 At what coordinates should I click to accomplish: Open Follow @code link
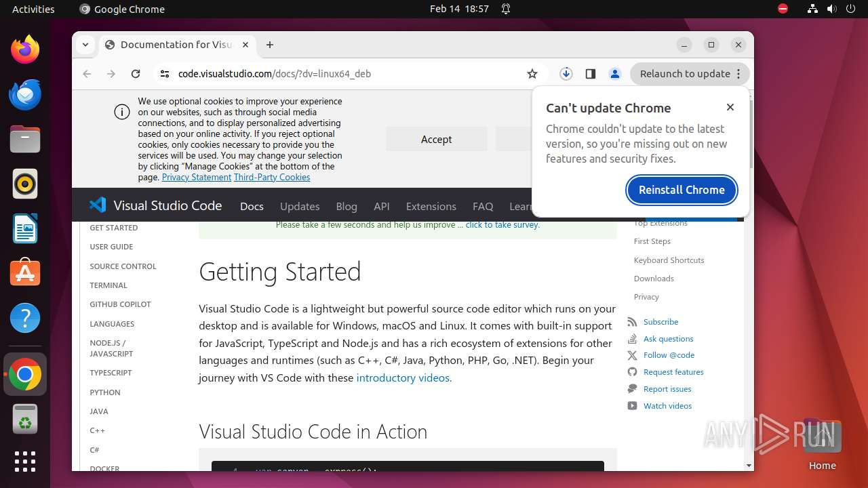tap(669, 355)
